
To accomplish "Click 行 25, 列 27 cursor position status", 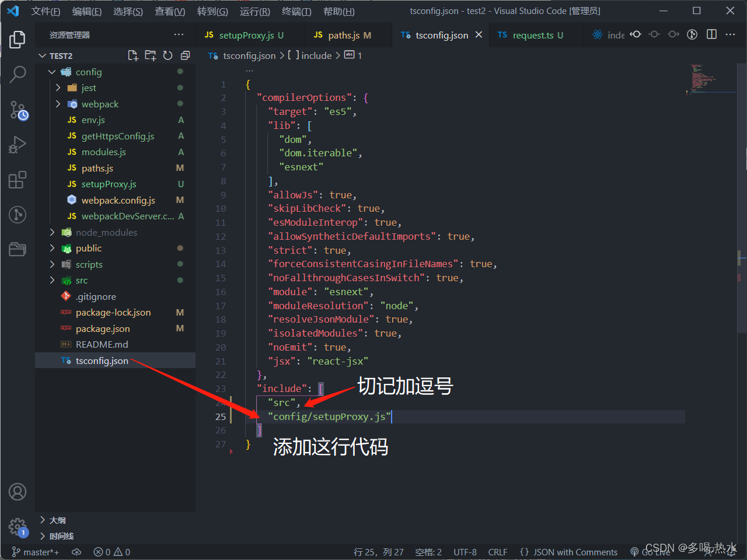I will (x=378, y=552).
